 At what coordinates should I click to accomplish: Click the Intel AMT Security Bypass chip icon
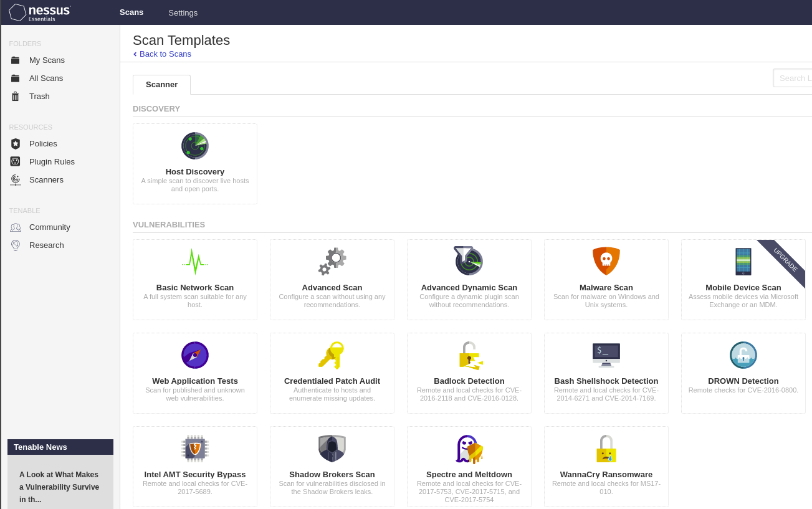(x=195, y=449)
